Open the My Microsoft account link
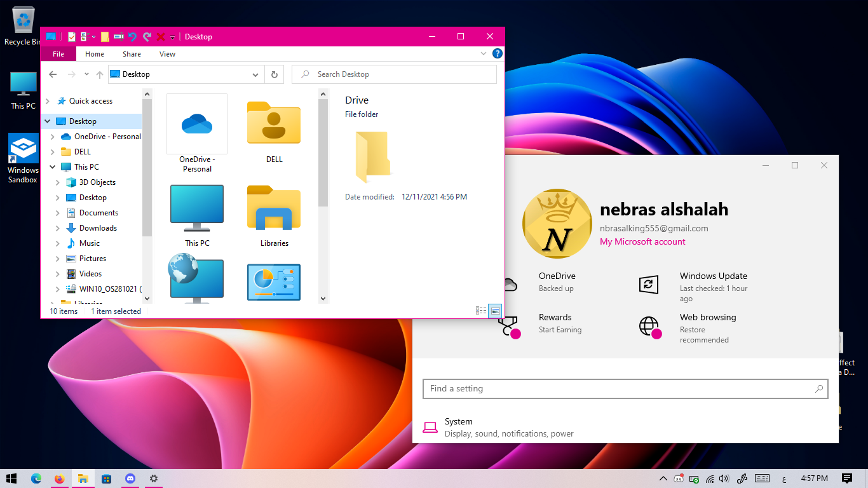 click(x=642, y=241)
